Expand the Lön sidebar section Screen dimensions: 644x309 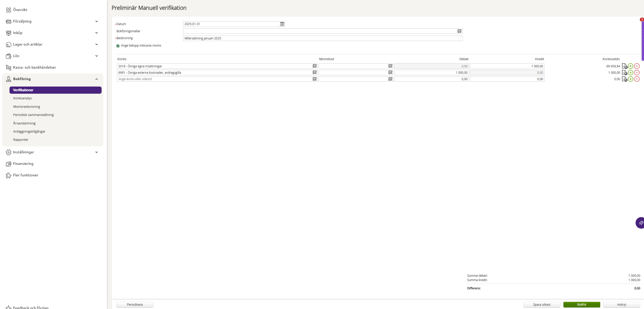pos(96,56)
